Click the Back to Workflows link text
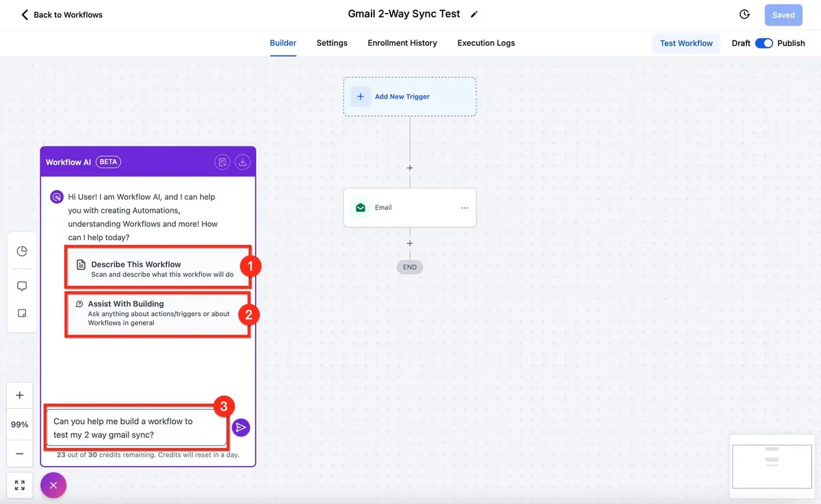The height and width of the screenshot is (504, 821). click(x=68, y=15)
